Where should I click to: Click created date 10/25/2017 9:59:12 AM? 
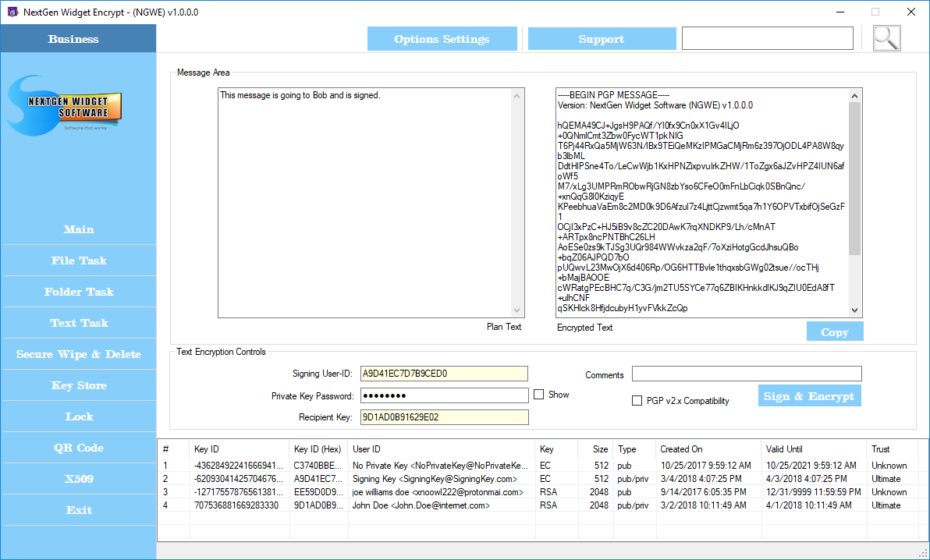(706, 466)
